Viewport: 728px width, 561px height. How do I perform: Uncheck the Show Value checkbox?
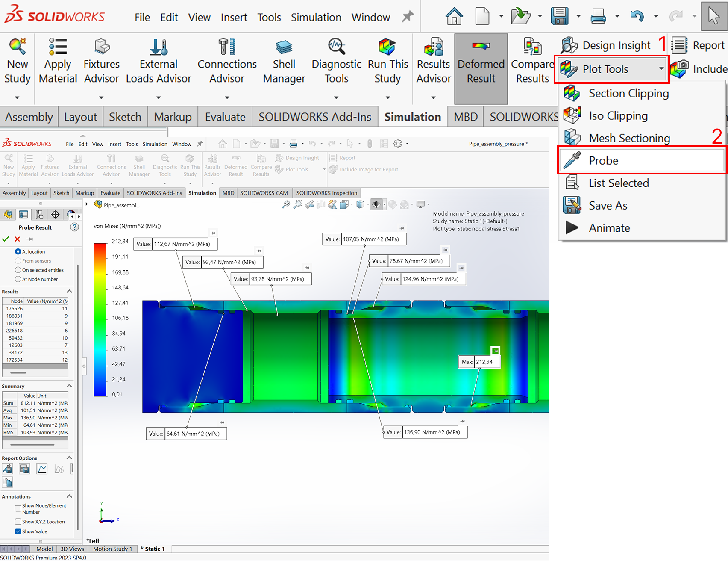[18, 531]
